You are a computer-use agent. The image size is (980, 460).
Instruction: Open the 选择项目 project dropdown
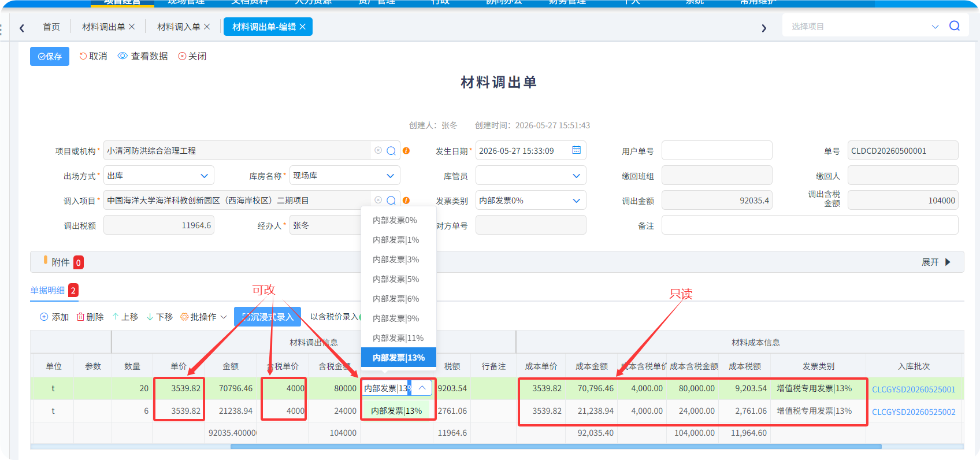935,27
